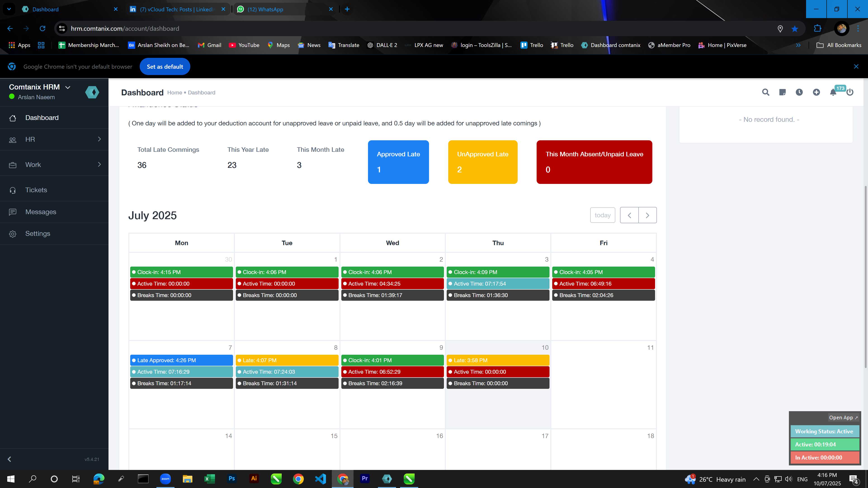Open Dashboard comtanix bookmark

(611, 45)
